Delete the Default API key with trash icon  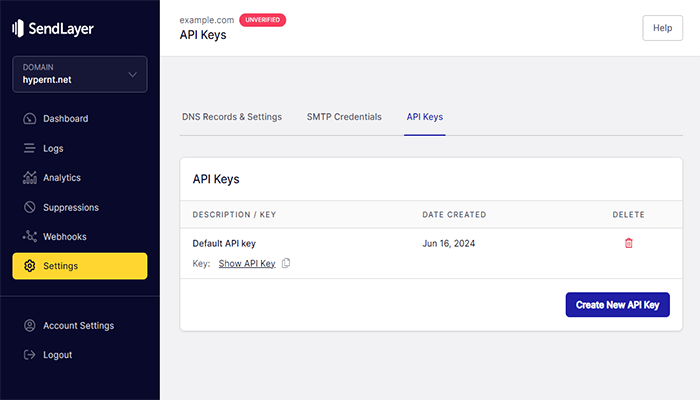coord(629,243)
